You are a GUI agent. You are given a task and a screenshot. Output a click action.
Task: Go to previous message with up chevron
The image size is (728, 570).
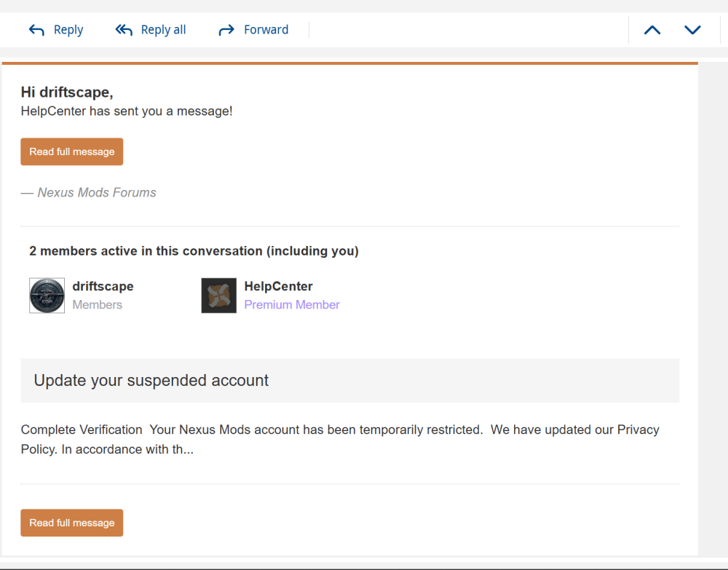(652, 30)
